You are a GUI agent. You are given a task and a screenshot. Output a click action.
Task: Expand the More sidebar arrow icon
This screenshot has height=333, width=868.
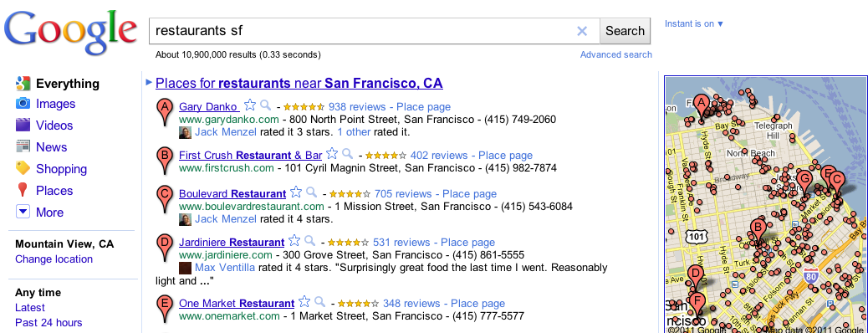pyautogui.click(x=23, y=212)
